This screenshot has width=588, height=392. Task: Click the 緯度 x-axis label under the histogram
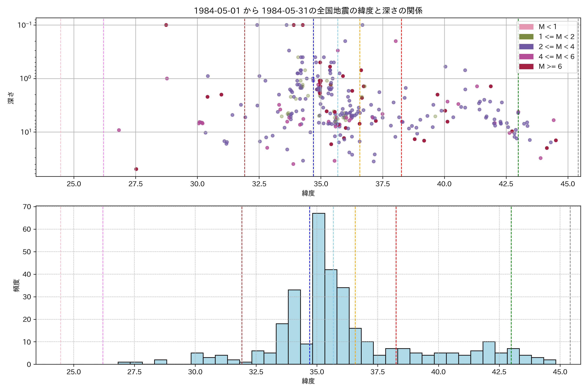[x=308, y=381]
